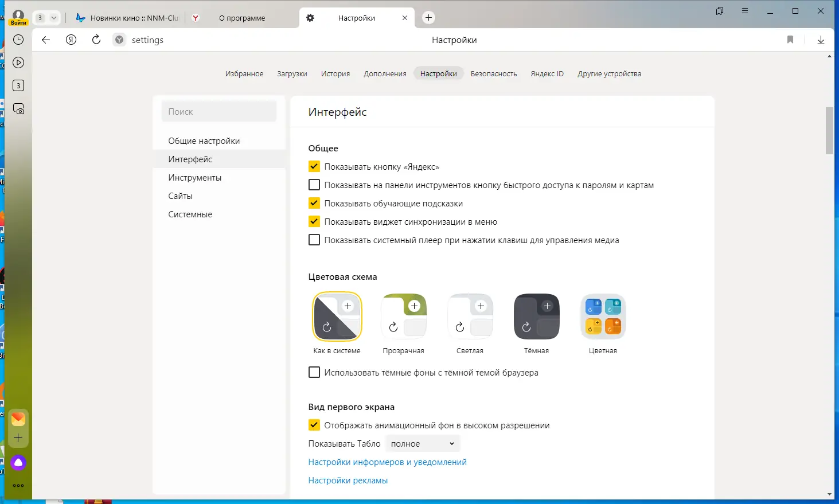The image size is (839, 504).
Task: Click the address bar showing settings
Action: pos(147,40)
